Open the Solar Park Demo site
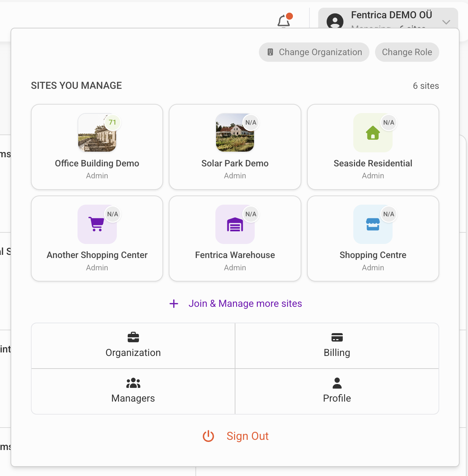 (235, 147)
